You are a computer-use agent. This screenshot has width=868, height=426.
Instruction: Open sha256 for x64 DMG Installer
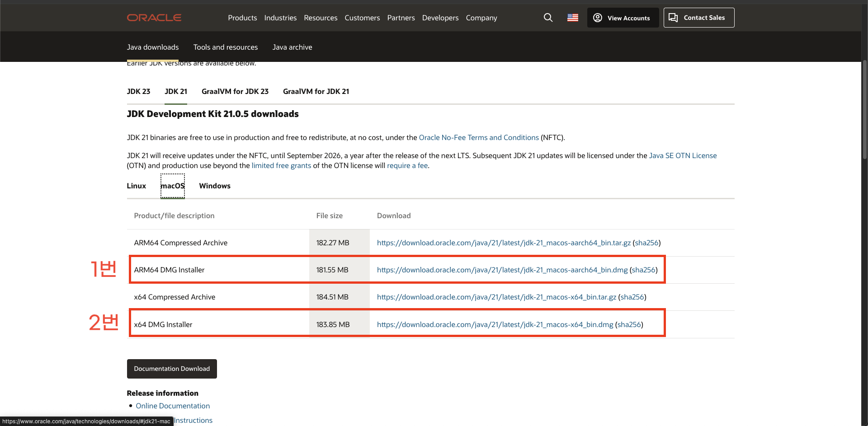click(629, 324)
